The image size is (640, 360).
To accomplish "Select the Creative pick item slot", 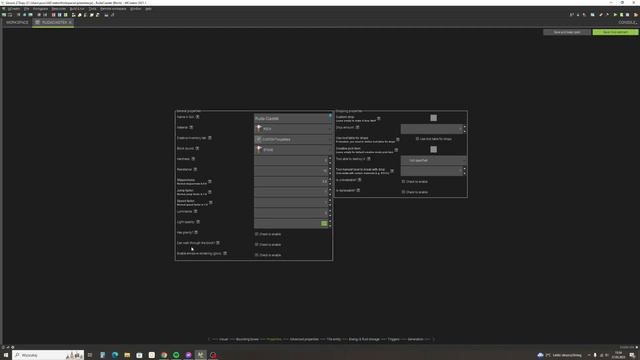I will 433,149.
